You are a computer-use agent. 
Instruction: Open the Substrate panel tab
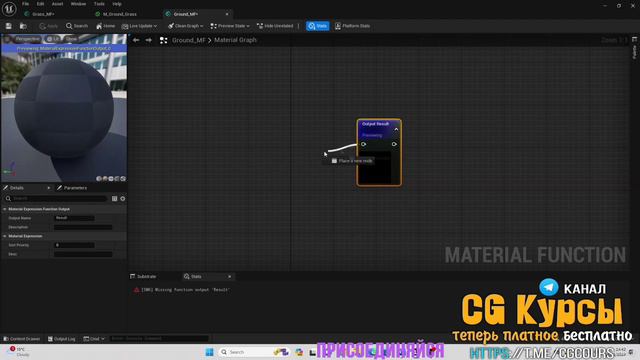pyautogui.click(x=143, y=276)
